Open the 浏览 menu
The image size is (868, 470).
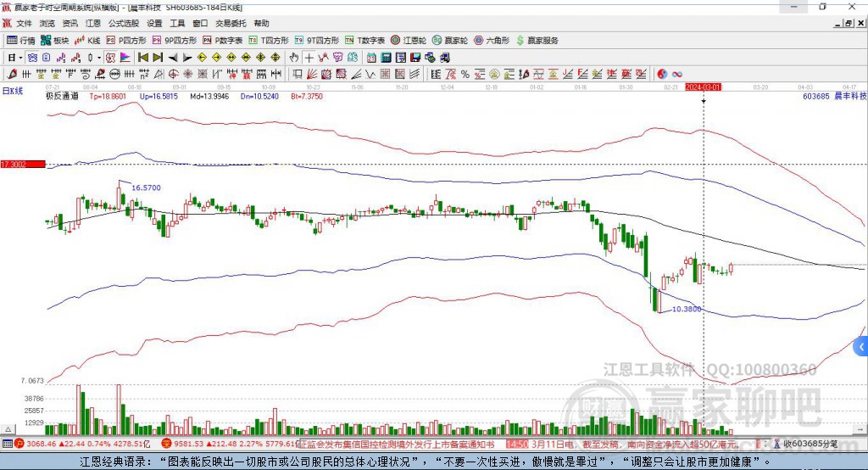[x=47, y=23]
